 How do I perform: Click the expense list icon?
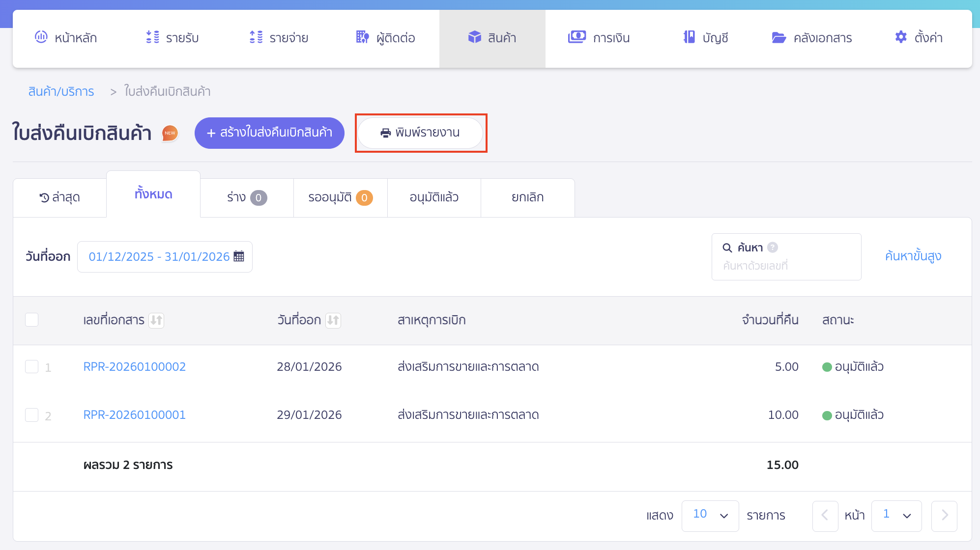[x=256, y=37]
